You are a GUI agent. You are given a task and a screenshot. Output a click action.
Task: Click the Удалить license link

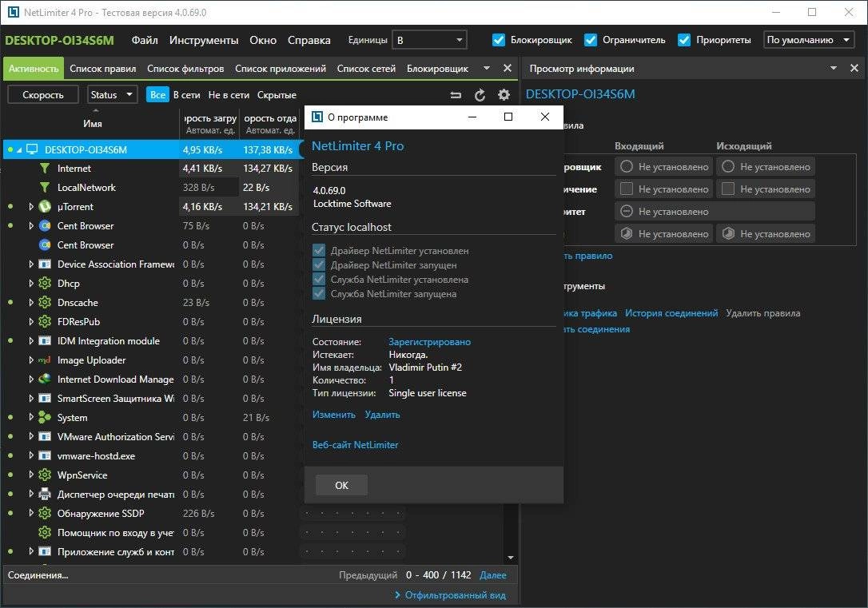(382, 415)
